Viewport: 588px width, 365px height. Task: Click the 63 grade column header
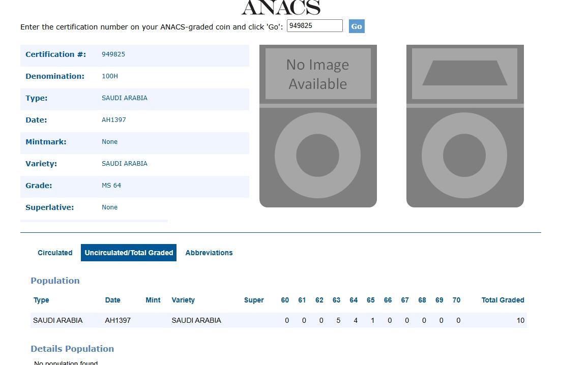pyautogui.click(x=336, y=300)
